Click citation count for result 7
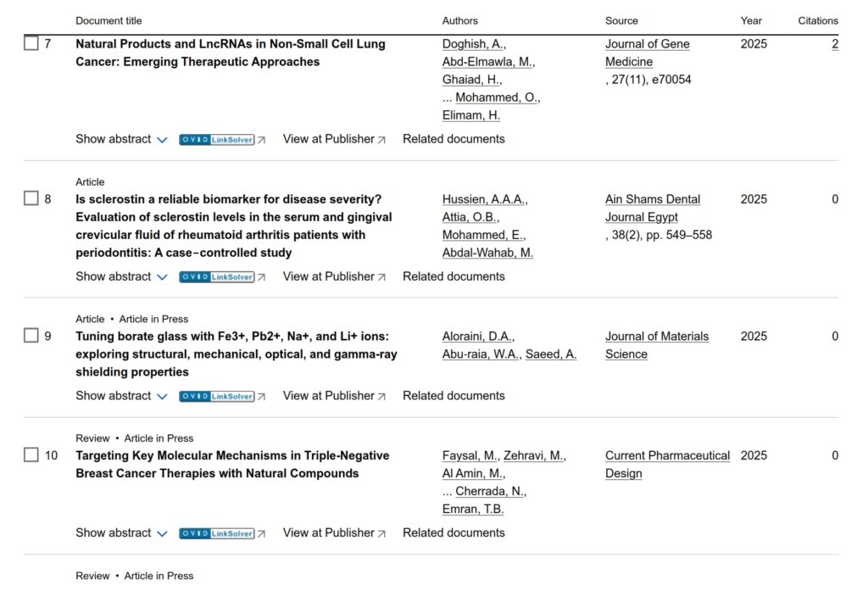Image resolution: width=868 pixels, height=613 pixels. coord(835,44)
